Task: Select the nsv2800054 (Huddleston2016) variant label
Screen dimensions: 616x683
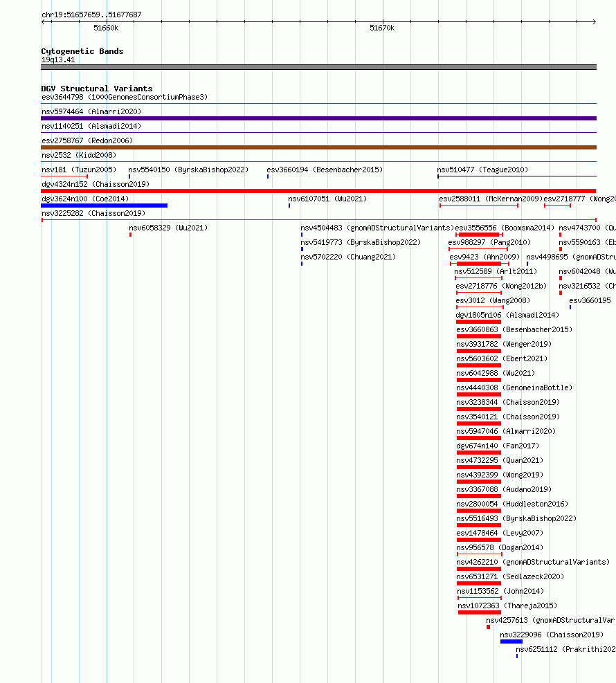Action: pos(512,504)
